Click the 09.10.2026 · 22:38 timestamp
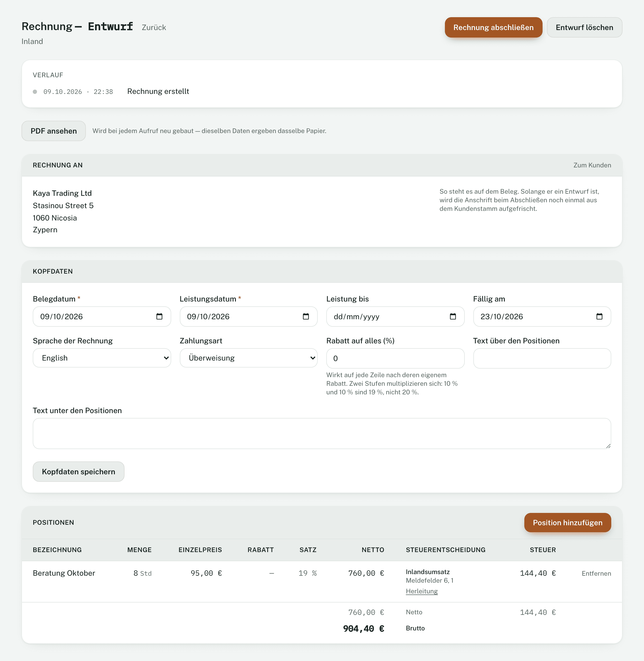644x661 pixels. click(x=78, y=92)
